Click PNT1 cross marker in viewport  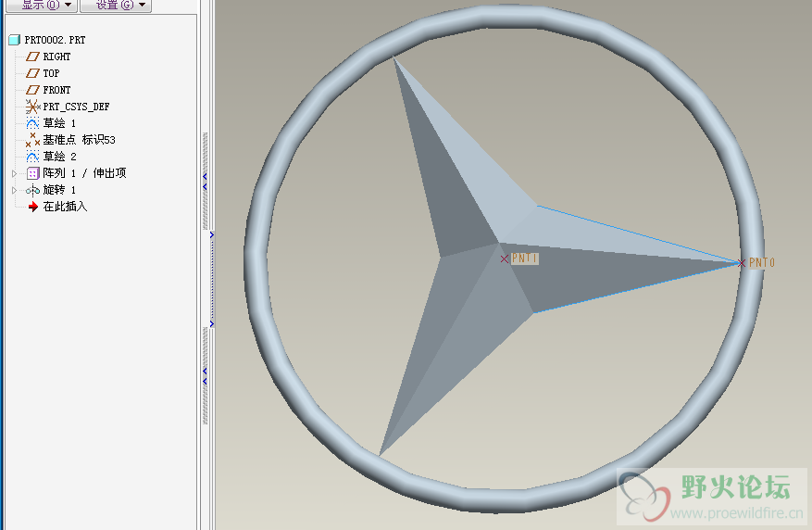(x=505, y=259)
